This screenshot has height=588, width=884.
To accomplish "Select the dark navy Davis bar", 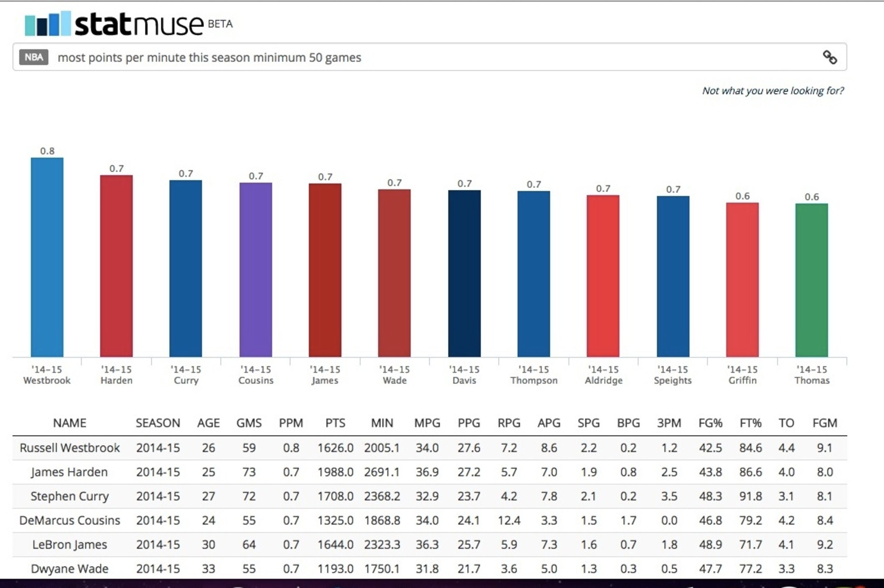I will click(464, 273).
